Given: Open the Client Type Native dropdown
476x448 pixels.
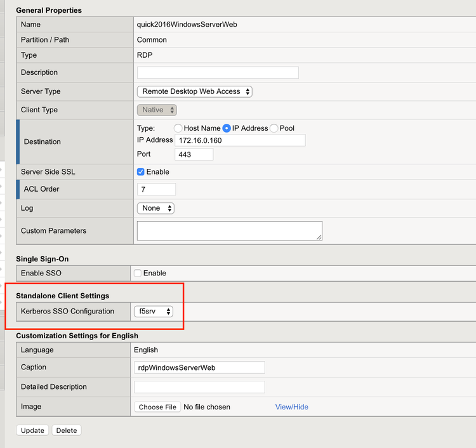Looking at the screenshot, I should click(x=157, y=110).
